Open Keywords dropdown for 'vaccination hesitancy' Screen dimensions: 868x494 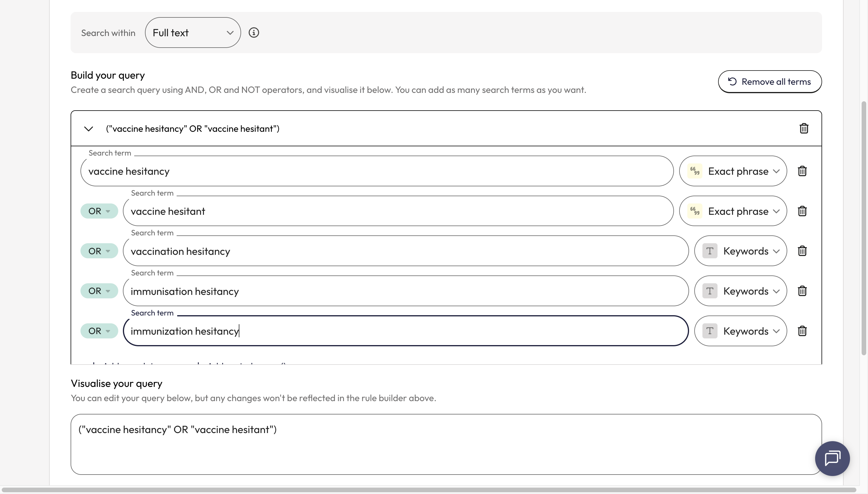click(x=740, y=251)
